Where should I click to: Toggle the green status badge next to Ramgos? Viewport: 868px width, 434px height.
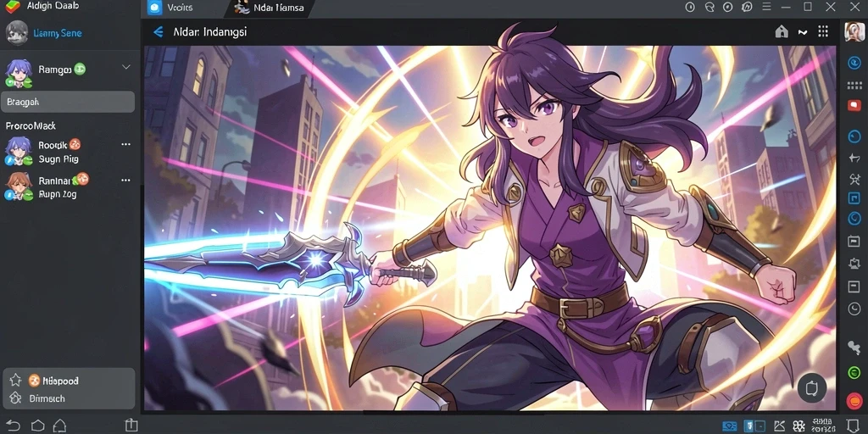tap(80, 70)
